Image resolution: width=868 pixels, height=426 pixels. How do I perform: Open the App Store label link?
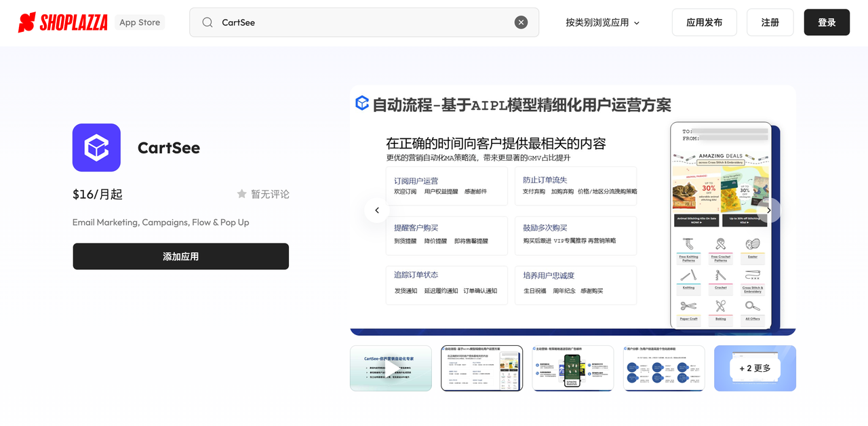[140, 22]
